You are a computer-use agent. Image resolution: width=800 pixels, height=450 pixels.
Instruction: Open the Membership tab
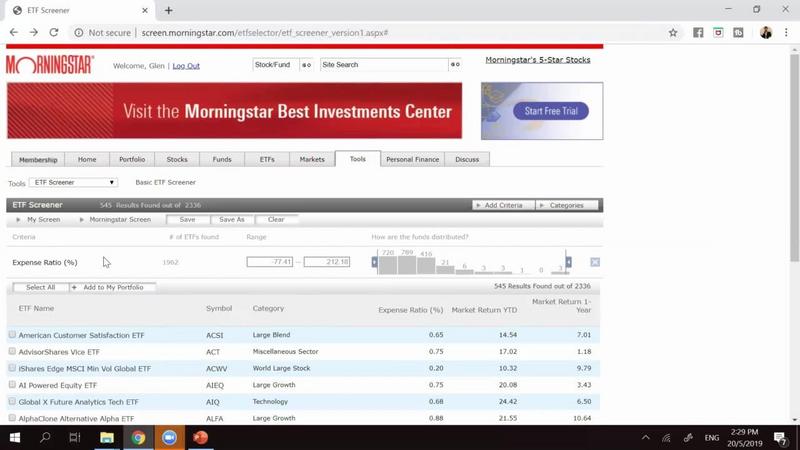click(x=38, y=160)
